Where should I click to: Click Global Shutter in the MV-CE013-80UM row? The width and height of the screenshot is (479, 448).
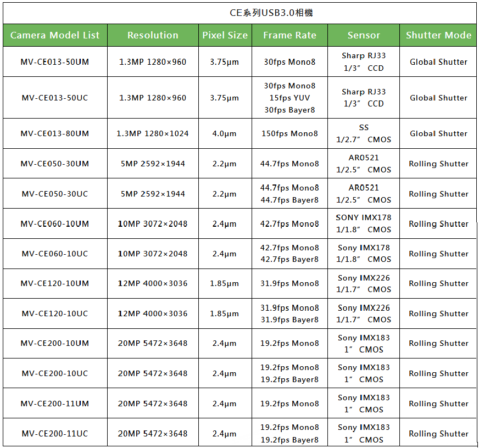pos(438,133)
